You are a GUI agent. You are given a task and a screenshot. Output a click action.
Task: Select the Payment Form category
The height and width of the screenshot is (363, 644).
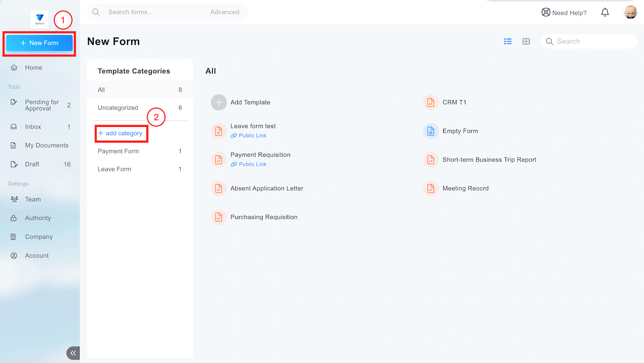coord(118,151)
